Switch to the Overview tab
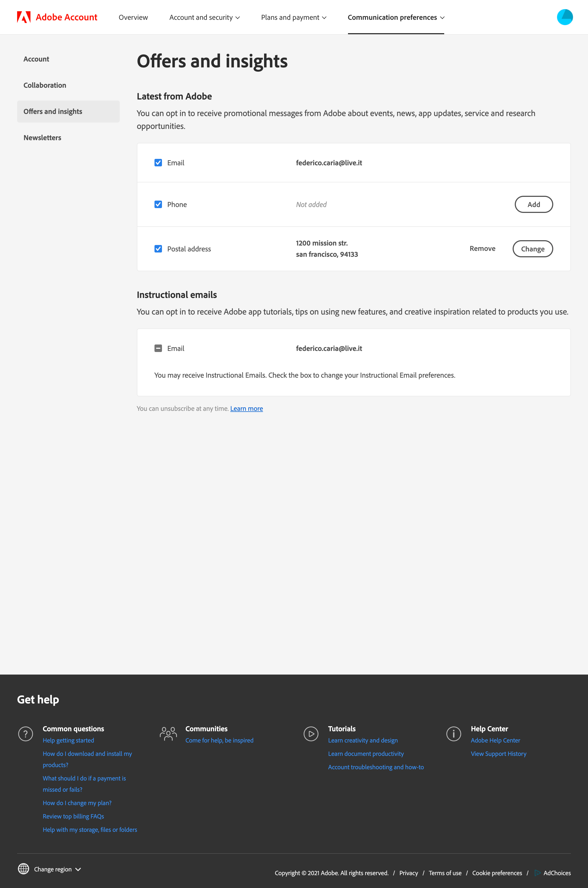The image size is (588, 888). 133,17
